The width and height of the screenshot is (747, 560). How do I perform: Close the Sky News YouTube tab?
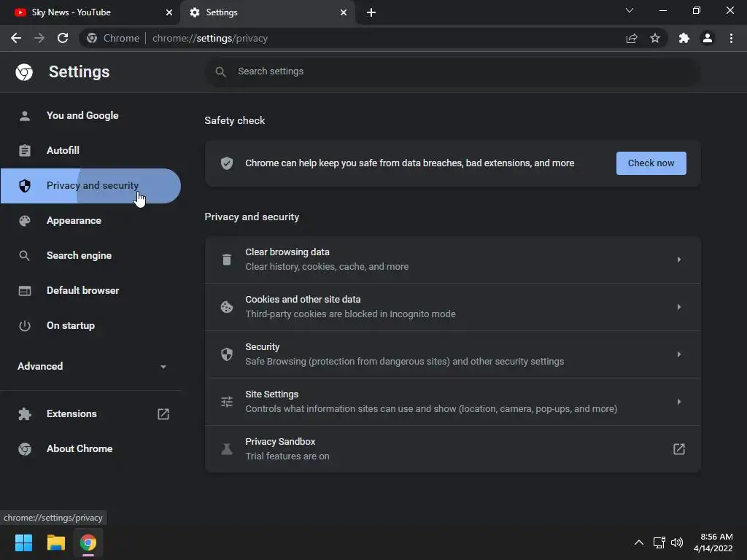(x=169, y=12)
